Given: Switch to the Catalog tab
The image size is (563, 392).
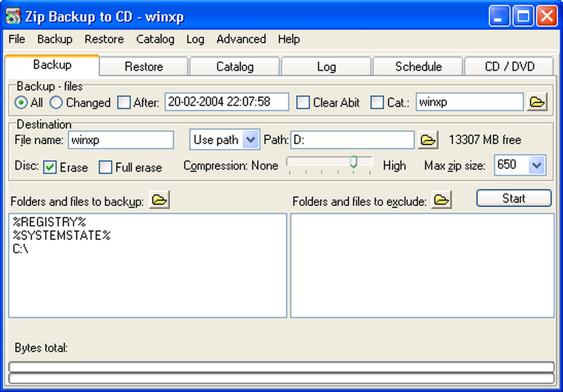Looking at the screenshot, I should tap(235, 67).
